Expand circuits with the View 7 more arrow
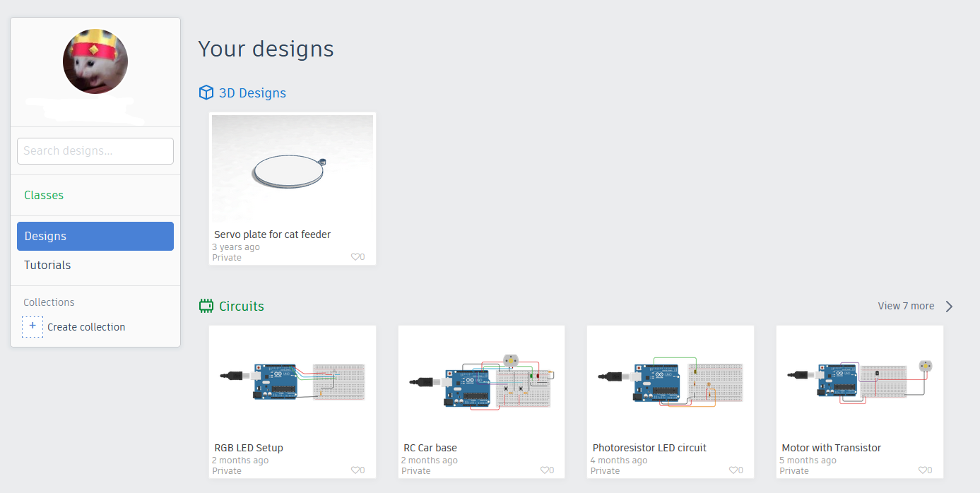Viewport: 980px width, 493px height. click(x=949, y=306)
